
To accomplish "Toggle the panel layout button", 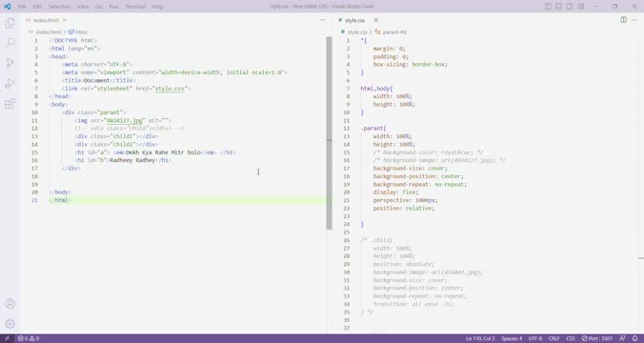I will (x=559, y=7).
